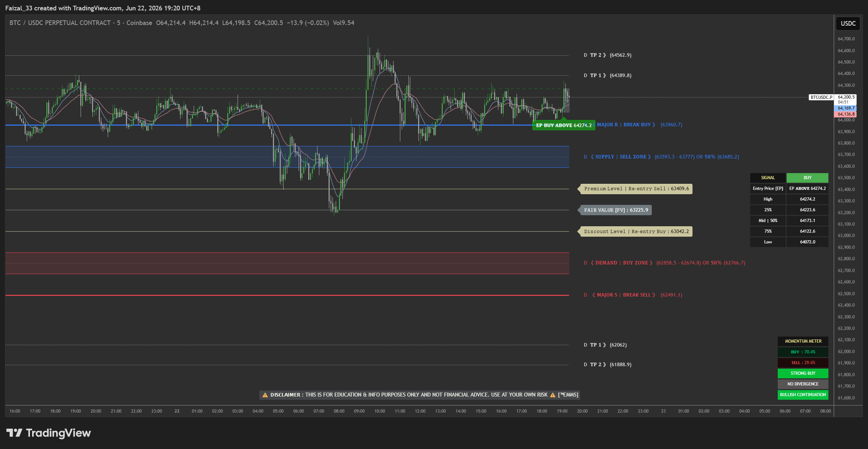Click the MOMENTUM METER header
The width and height of the screenshot is (868, 449).
point(803,341)
